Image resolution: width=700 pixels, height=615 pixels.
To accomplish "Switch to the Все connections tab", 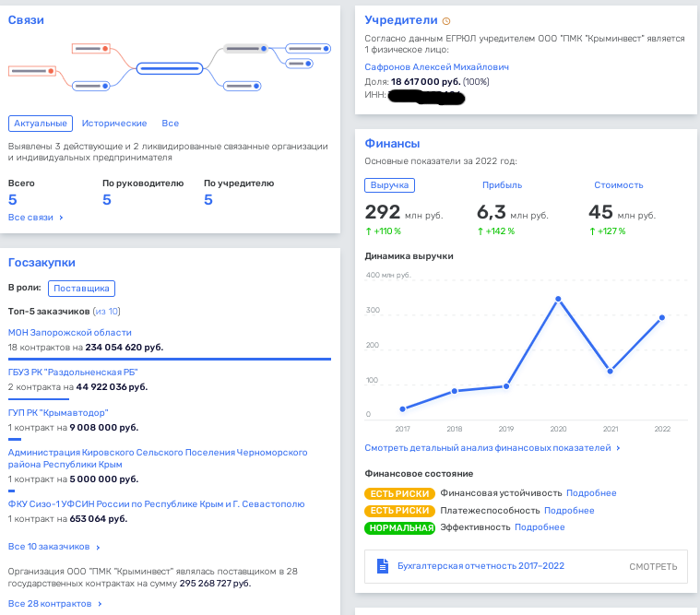I will pos(170,124).
